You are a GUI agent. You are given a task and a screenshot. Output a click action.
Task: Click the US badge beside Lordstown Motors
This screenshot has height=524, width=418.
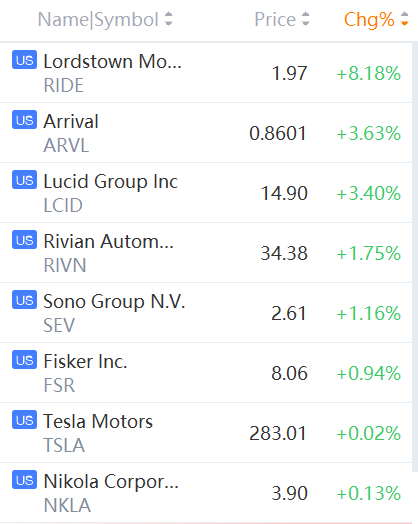(24, 60)
